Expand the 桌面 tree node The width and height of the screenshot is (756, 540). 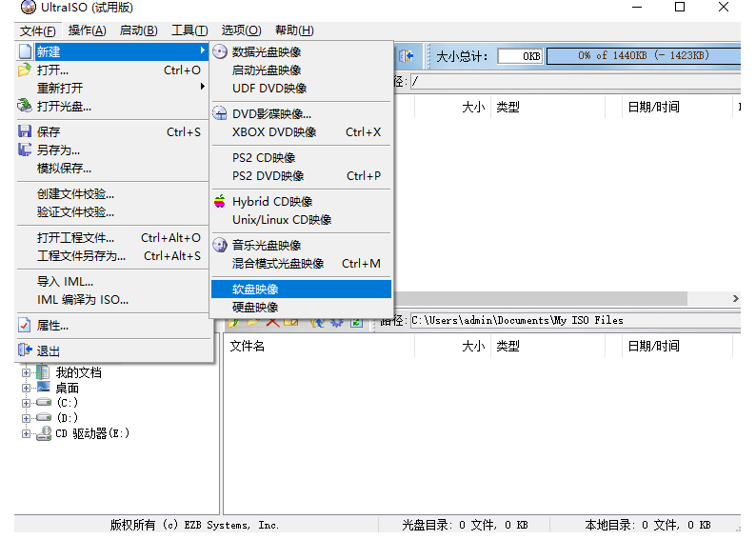[26, 389]
